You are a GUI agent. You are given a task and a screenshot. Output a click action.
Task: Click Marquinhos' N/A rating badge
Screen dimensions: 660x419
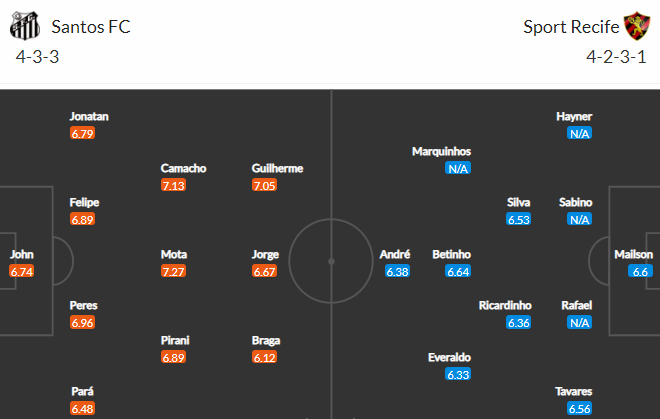pyautogui.click(x=458, y=168)
